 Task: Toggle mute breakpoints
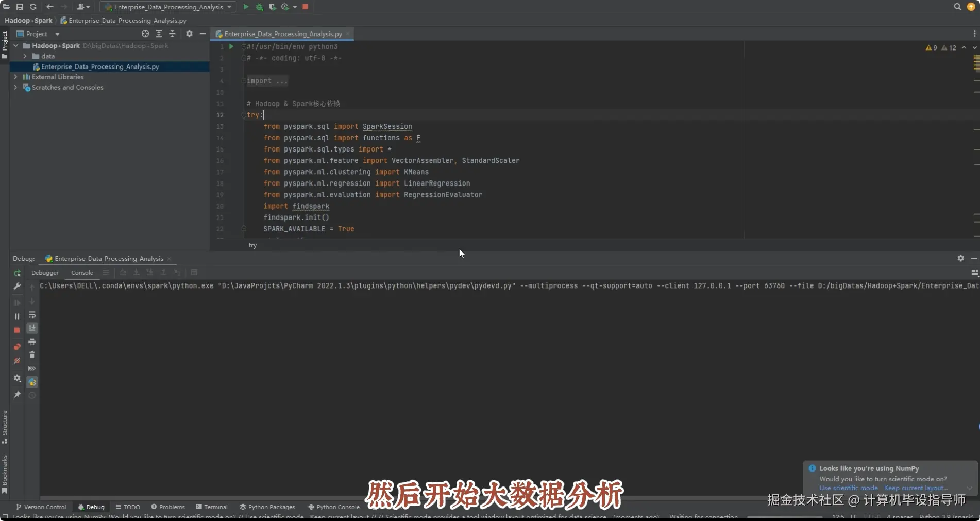coord(17,360)
